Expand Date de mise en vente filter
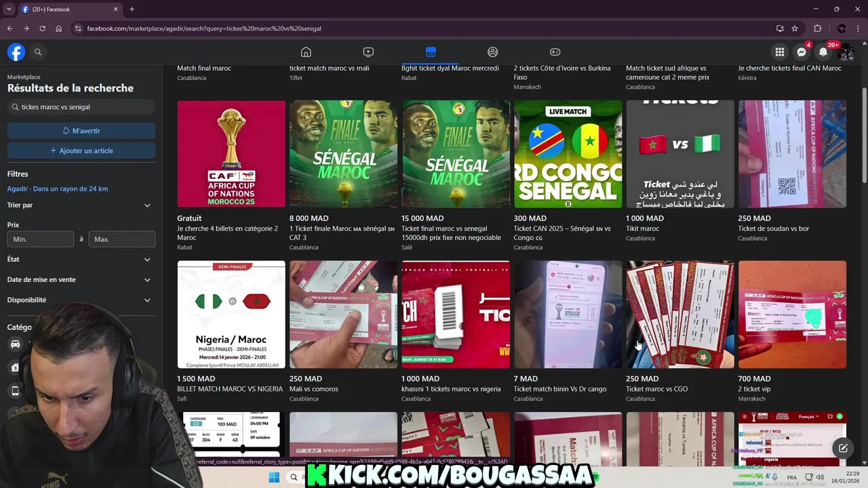This screenshot has width=868, height=488. pos(79,280)
